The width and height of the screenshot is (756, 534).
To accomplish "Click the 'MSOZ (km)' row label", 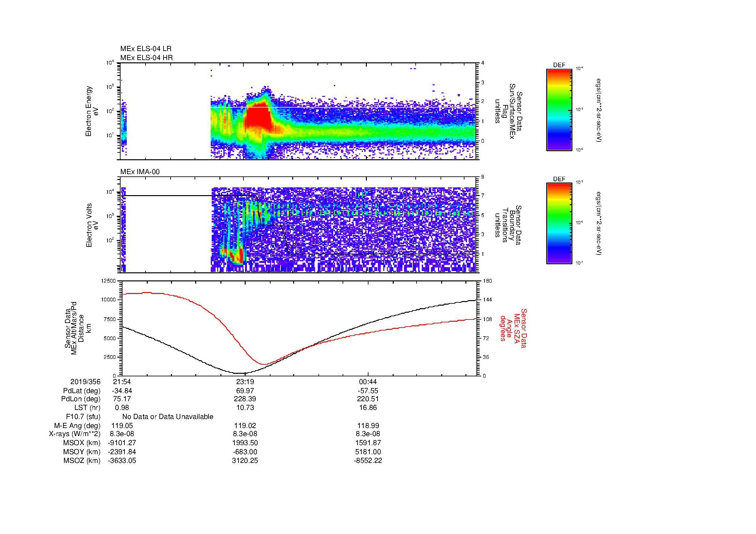I will click(82, 461).
